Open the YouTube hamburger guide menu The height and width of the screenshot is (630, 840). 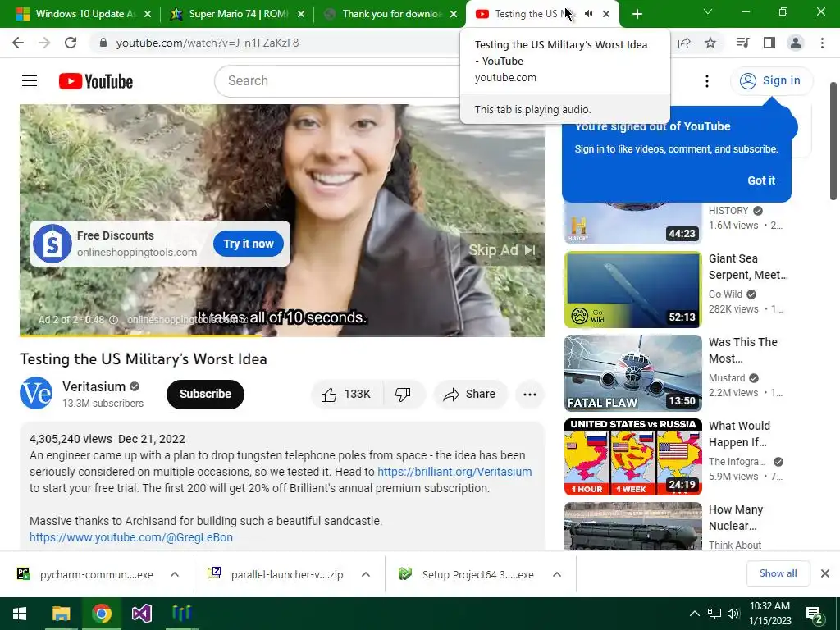tap(30, 81)
